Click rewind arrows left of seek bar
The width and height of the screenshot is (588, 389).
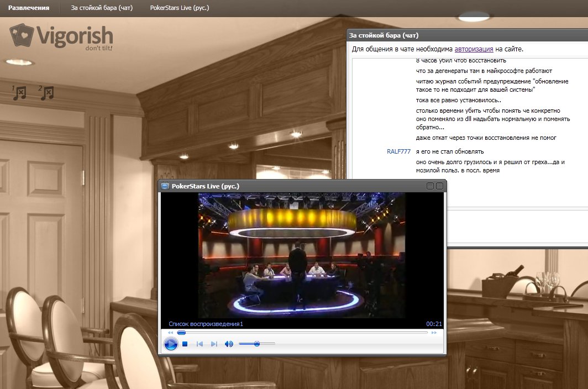170,333
